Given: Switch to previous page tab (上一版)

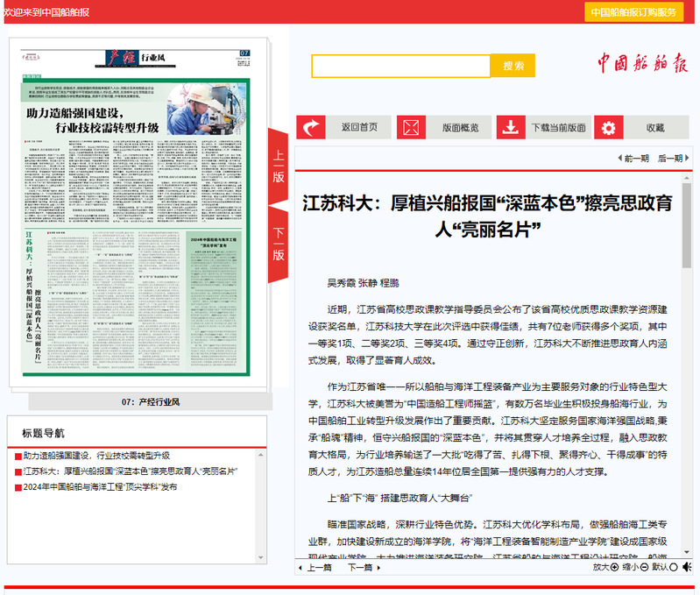Looking at the screenshot, I should (279, 166).
